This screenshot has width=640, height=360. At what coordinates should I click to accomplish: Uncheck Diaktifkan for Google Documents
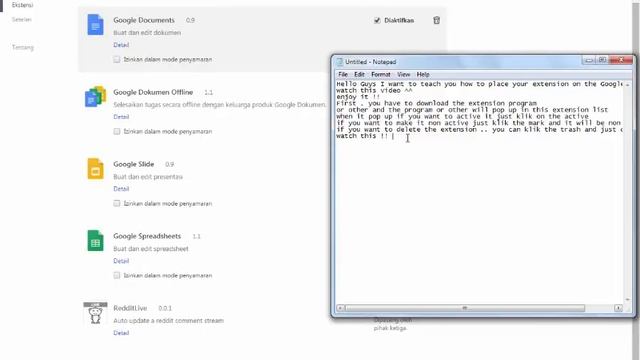[x=377, y=20]
